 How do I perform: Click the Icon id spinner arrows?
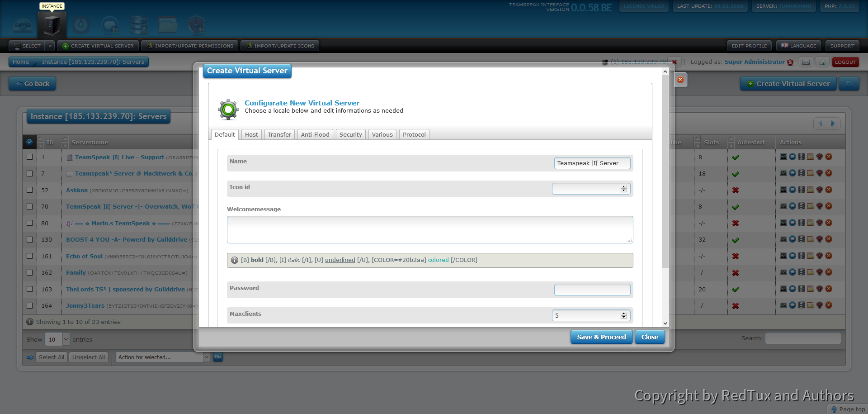point(624,189)
